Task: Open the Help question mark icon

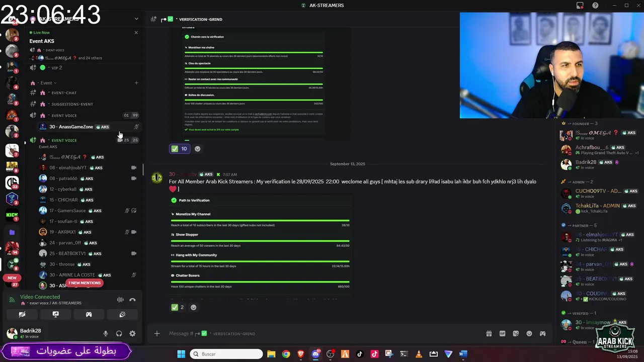Action: coord(595,6)
